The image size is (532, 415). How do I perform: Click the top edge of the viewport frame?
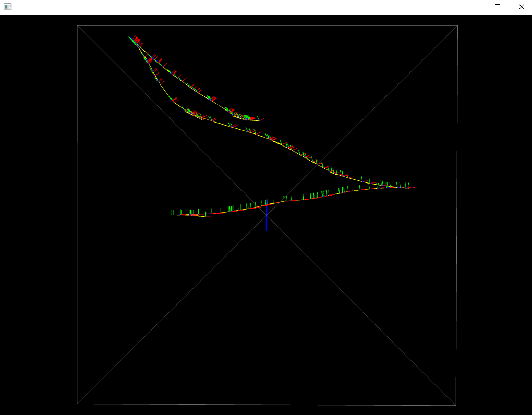(x=266, y=25)
